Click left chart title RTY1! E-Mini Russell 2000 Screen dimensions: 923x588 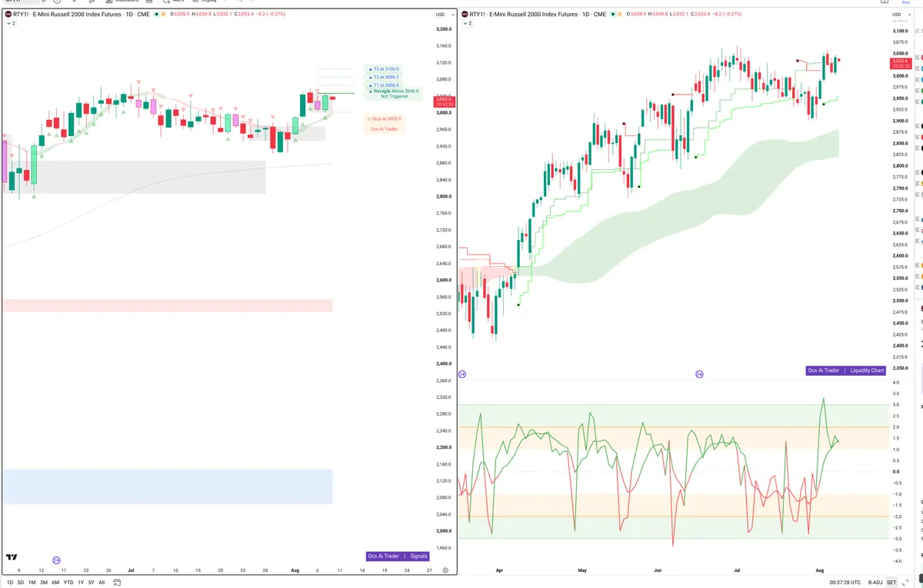tap(82, 14)
